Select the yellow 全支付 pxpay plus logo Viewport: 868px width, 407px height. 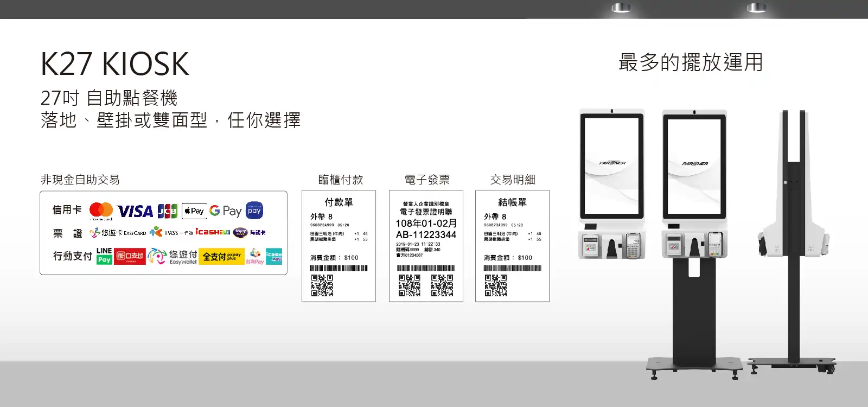pyautogui.click(x=222, y=256)
